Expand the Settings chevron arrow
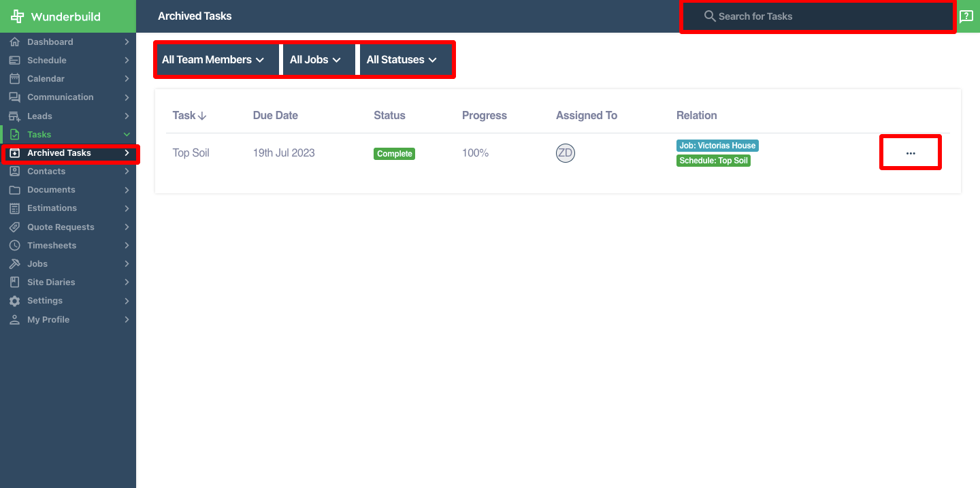980x488 pixels. point(127,301)
